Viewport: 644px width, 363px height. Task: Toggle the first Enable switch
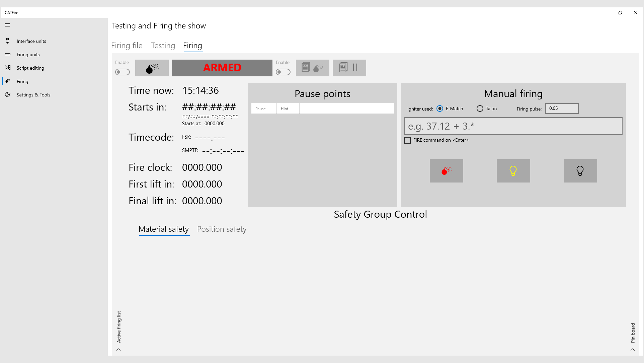tap(123, 72)
